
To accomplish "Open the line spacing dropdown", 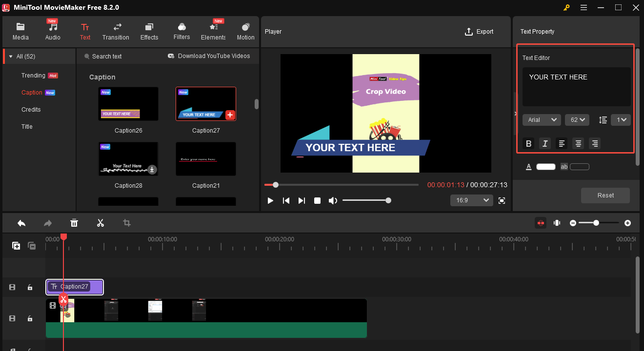I will (x=621, y=120).
